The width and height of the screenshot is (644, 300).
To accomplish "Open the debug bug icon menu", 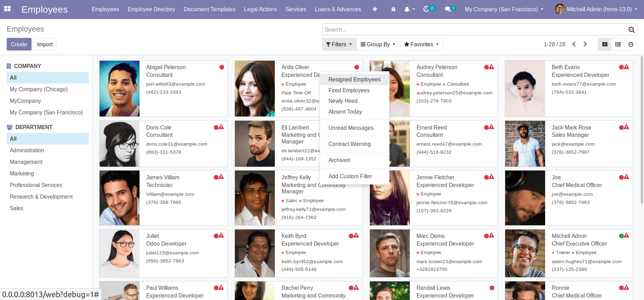I will pos(393,9).
